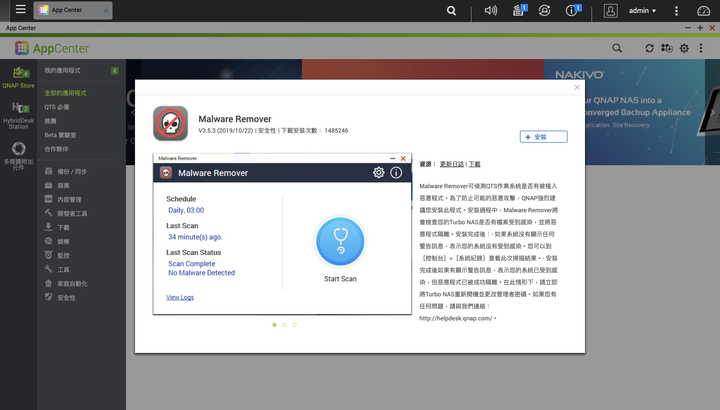Screen dimensions: 720x410
Task: Select QTS 必備 category
Action: (56, 107)
